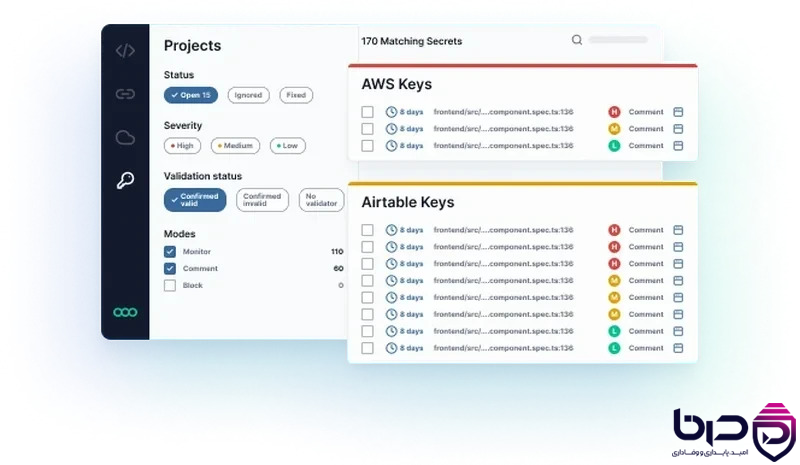Click the H badge in first Airtable Keys row
The height and width of the screenshot is (465, 800).
(614, 230)
